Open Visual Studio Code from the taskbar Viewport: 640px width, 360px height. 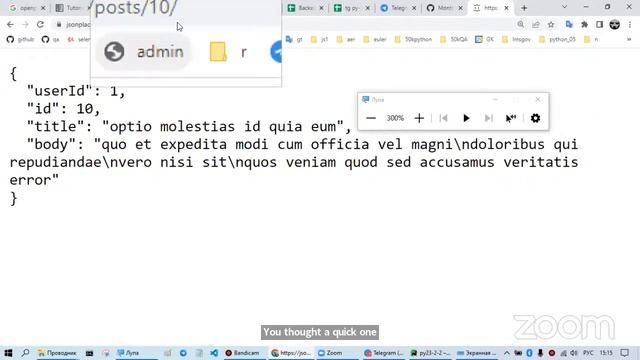pos(214,353)
